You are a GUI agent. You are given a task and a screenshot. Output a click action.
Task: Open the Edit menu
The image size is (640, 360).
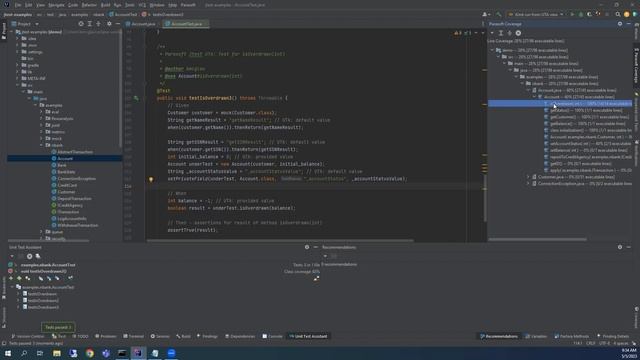click(29, 5)
